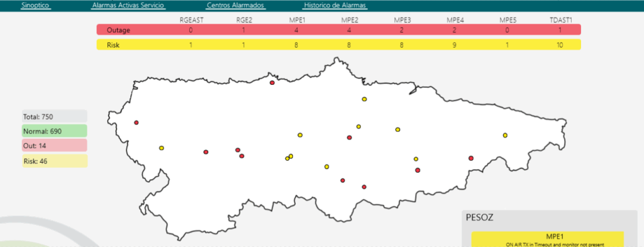The width and height of the screenshot is (644, 247).
Task: Click the easternmost red map dot
Action: point(471,158)
